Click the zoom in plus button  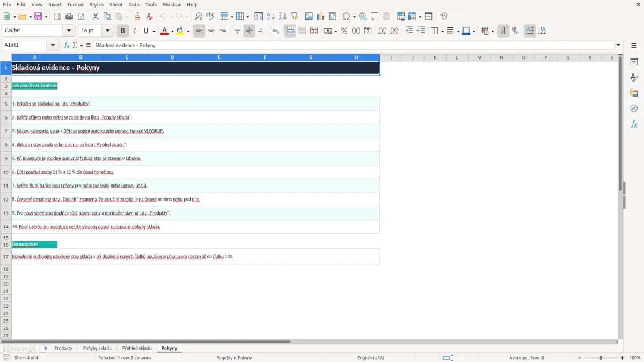[623, 358]
